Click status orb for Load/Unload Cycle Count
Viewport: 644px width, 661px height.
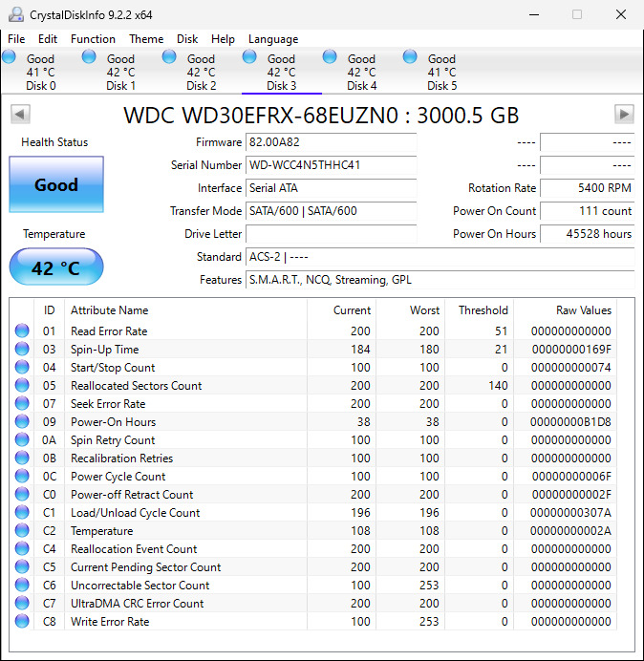coord(22,512)
